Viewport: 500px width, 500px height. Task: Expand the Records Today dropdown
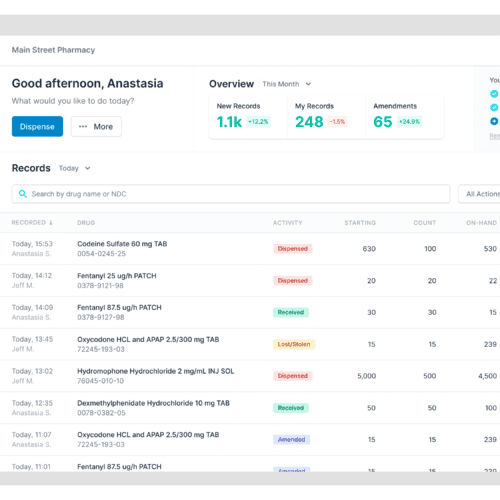(x=74, y=168)
